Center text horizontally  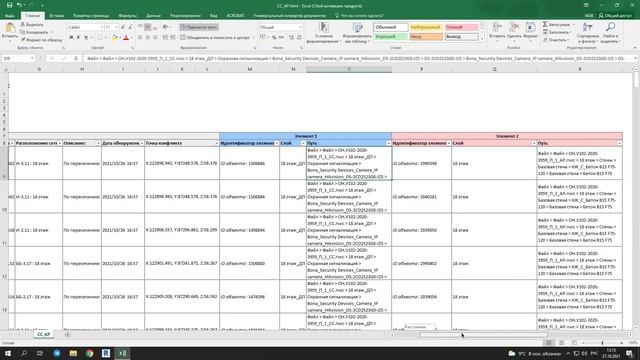[x=147, y=38]
